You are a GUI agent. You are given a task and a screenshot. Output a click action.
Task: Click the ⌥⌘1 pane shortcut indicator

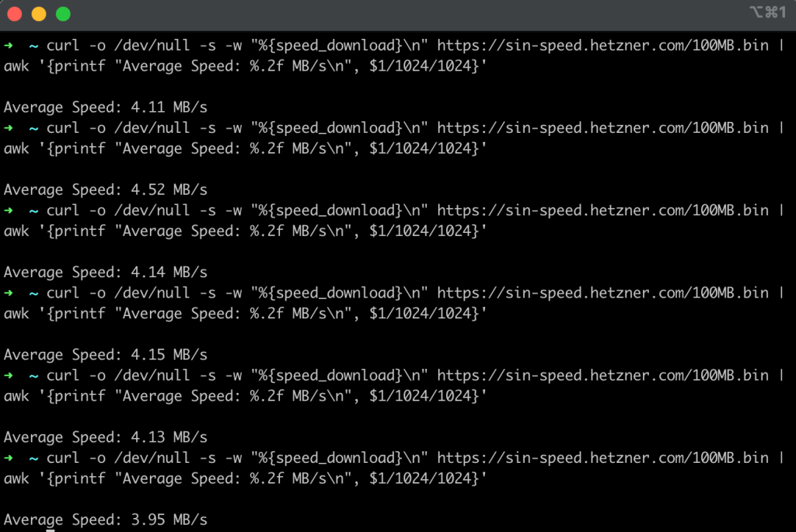(x=768, y=12)
